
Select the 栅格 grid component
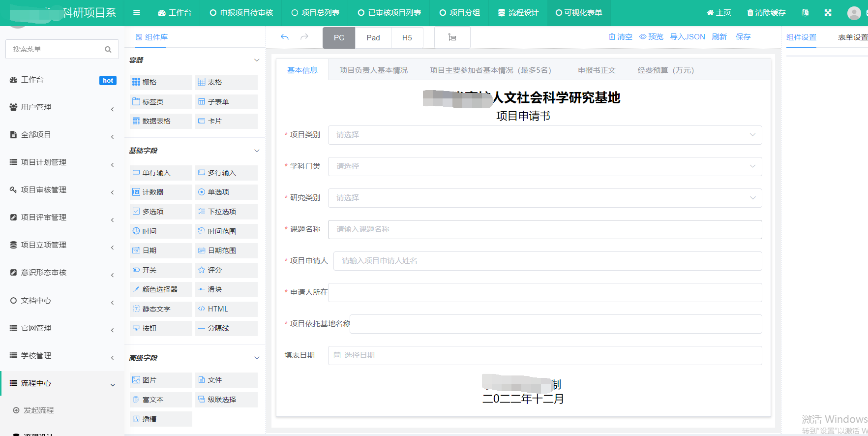[x=161, y=82]
